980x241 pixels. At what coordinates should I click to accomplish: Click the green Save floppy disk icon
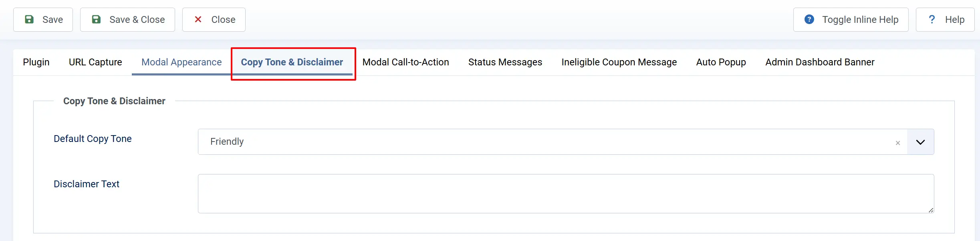[x=29, y=19]
